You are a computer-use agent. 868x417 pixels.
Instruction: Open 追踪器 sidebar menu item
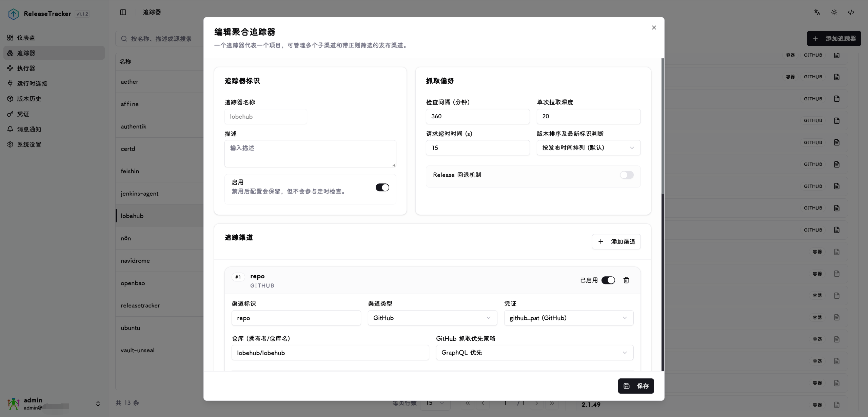point(54,53)
